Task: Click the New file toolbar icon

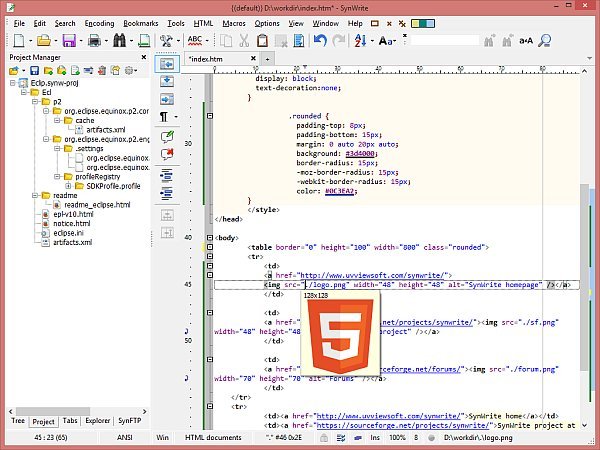Action: (19, 40)
